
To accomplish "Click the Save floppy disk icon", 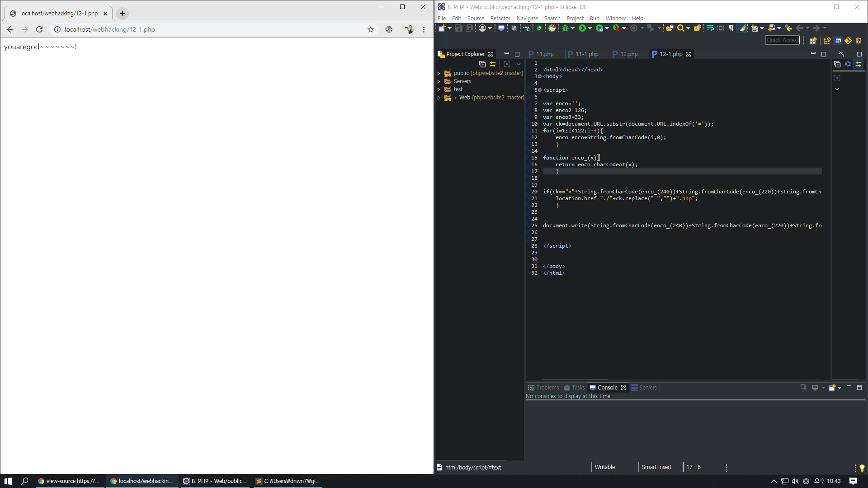I will 458,28.
